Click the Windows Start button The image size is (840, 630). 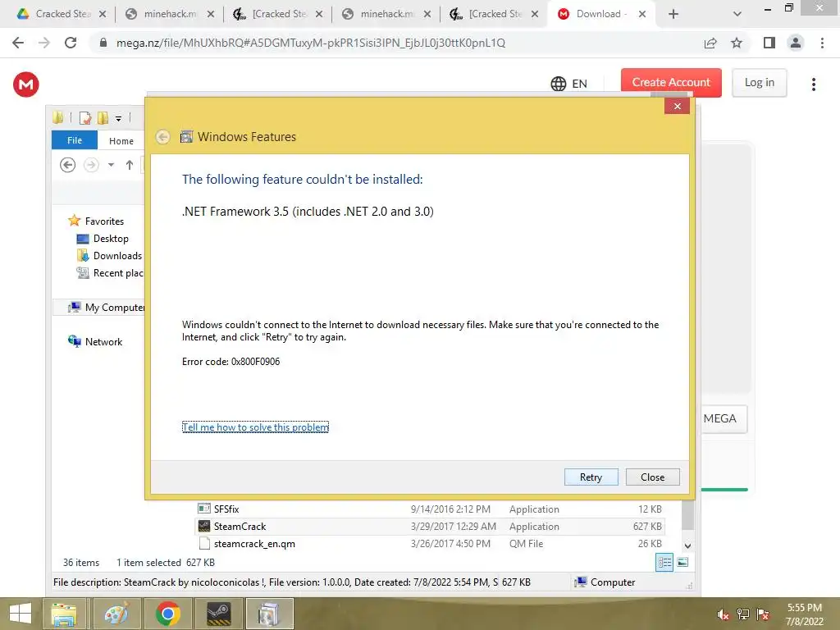click(x=21, y=614)
